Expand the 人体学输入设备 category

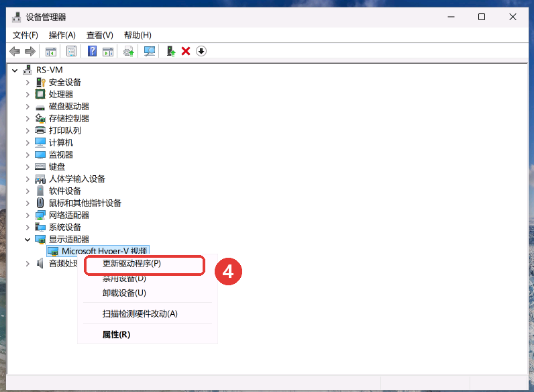[x=28, y=179]
